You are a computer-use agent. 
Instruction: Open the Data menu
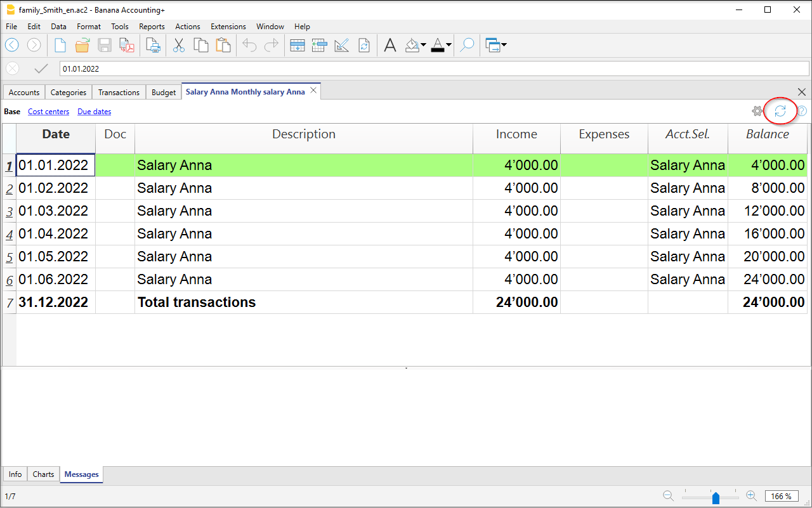(x=59, y=27)
